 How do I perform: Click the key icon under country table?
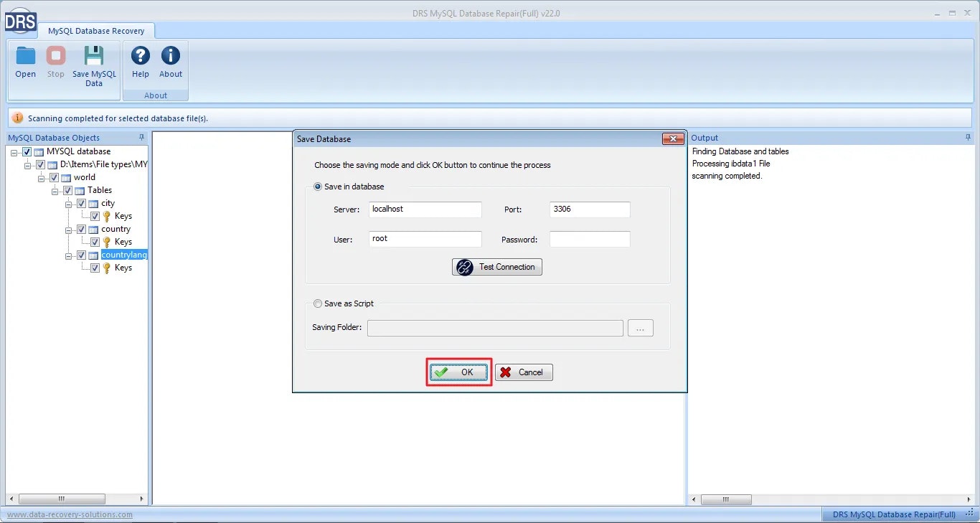(107, 242)
